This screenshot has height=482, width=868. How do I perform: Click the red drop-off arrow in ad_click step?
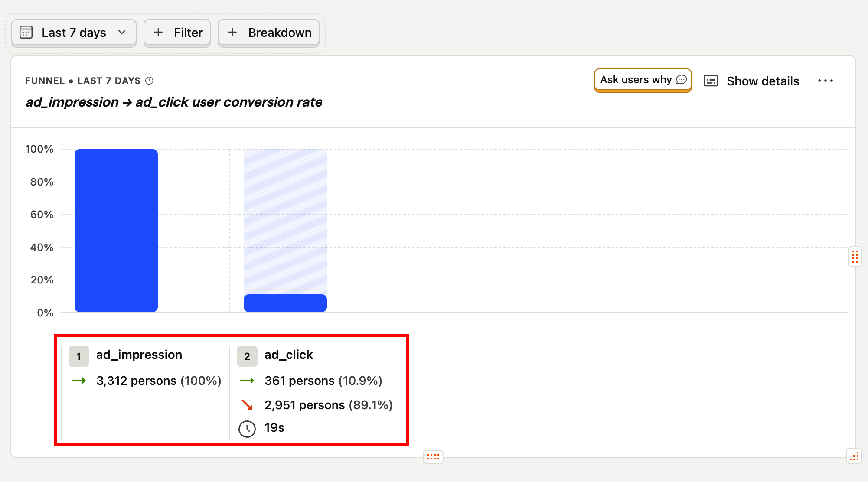click(248, 405)
